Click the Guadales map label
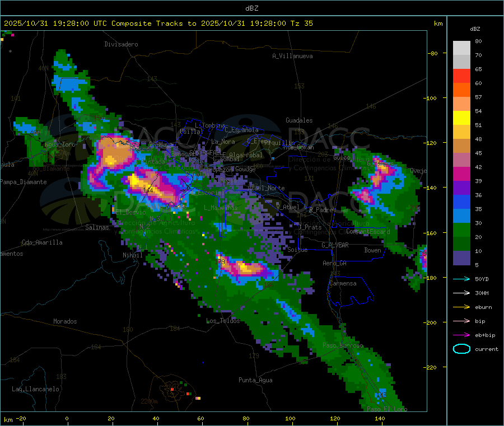The width and height of the screenshot is (504, 426). pos(299,120)
